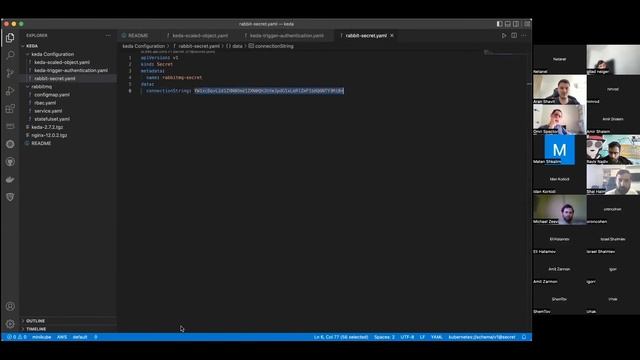640x360 pixels.
Task: Open the shield security extension view
Action: pos(10,197)
